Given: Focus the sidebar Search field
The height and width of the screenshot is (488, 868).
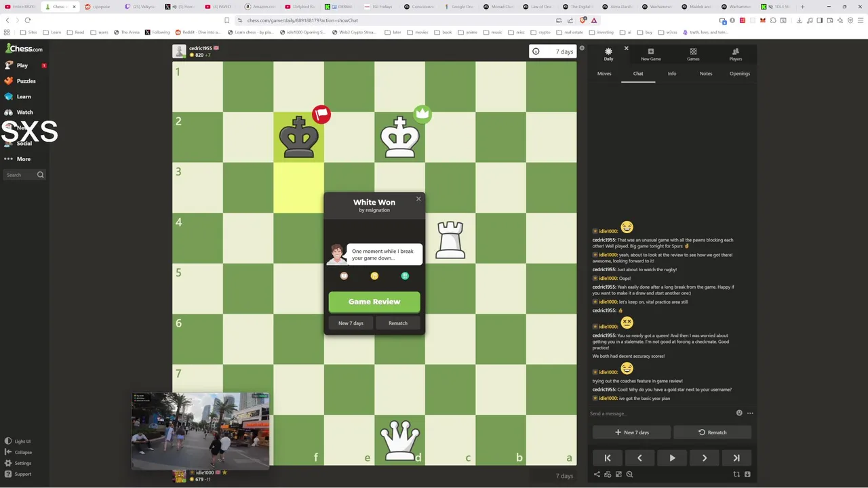Looking at the screenshot, I should click(24, 175).
